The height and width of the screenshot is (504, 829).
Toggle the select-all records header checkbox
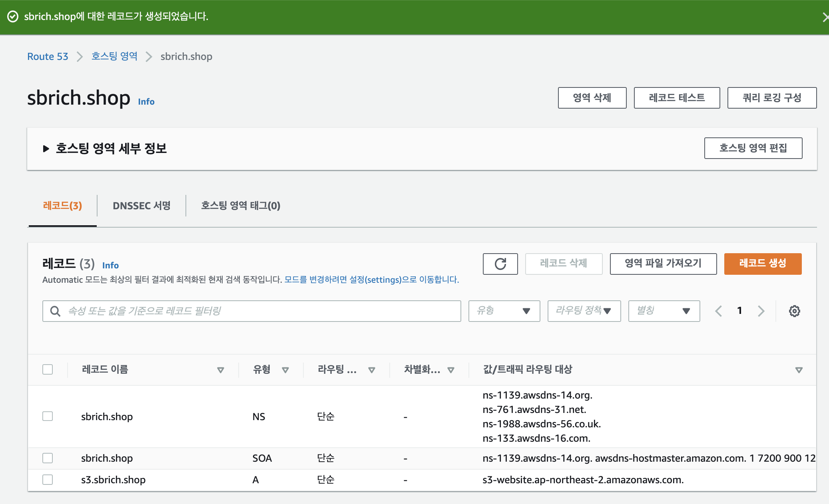(48, 369)
